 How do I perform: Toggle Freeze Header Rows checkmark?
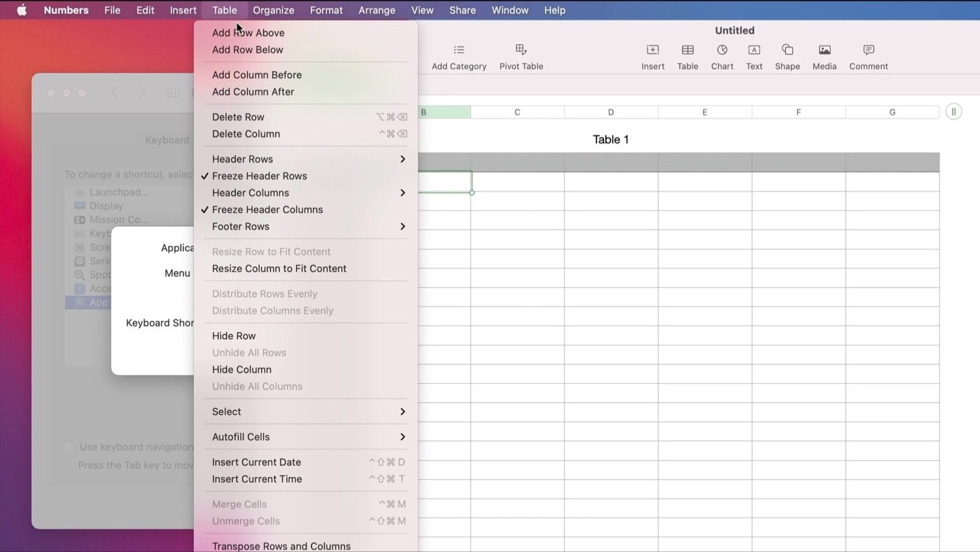(259, 176)
